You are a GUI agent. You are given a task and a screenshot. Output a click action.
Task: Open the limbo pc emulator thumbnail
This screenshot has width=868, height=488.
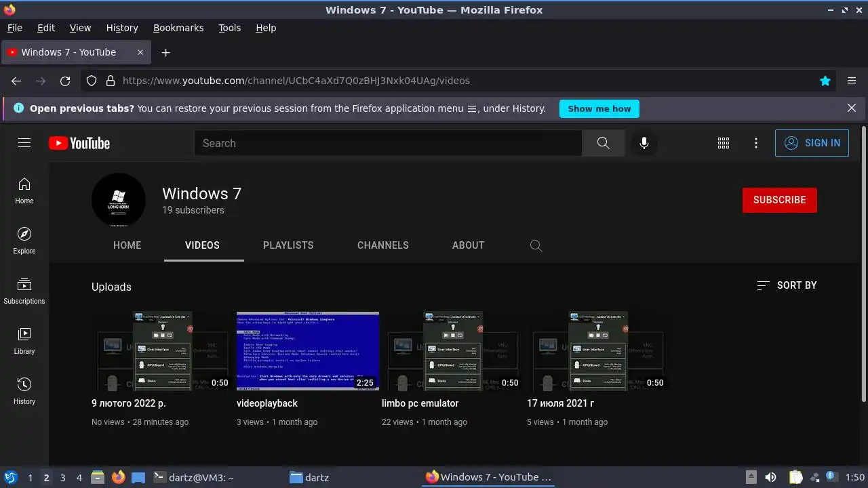(453, 351)
